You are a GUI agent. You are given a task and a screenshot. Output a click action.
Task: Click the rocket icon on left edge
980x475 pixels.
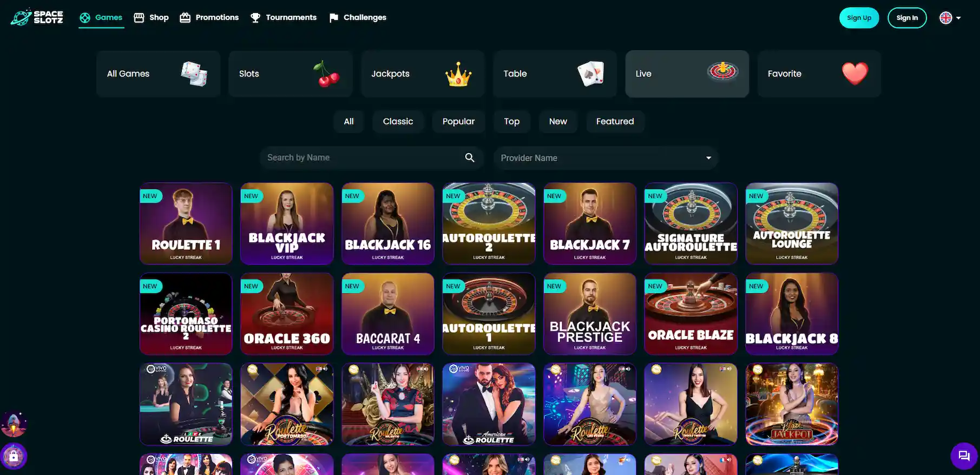pos(14,424)
